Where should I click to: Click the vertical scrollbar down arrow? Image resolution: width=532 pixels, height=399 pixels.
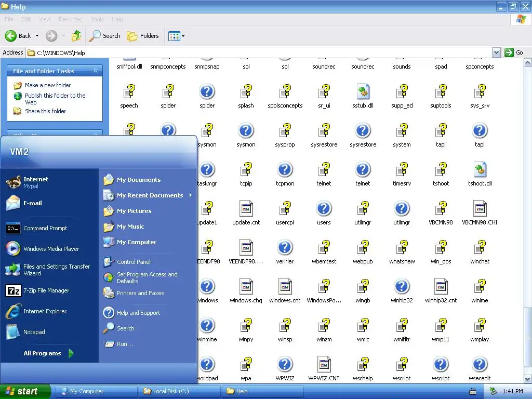tap(528, 379)
